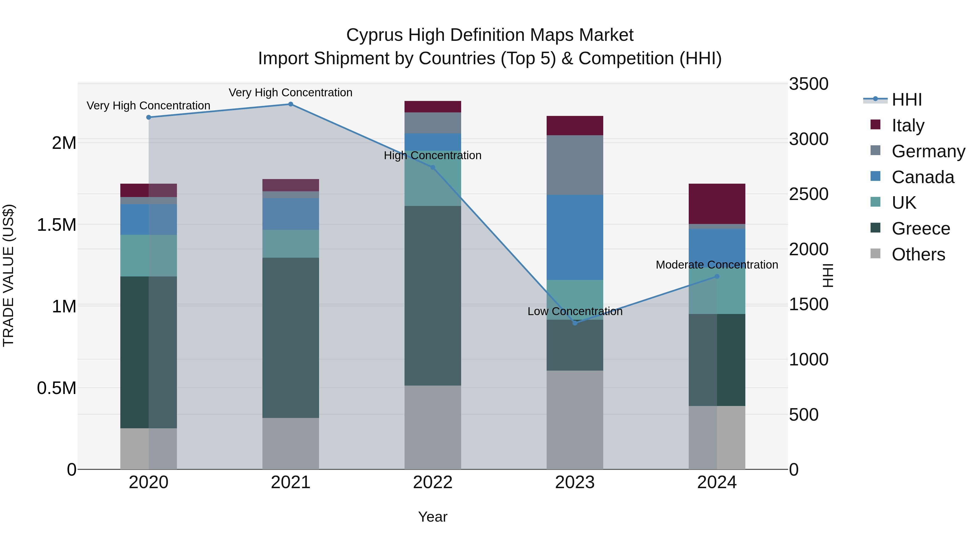Screen dimensions: 980x551
Task: Click 'High Concentration' annotation at 2022
Action: click(433, 155)
